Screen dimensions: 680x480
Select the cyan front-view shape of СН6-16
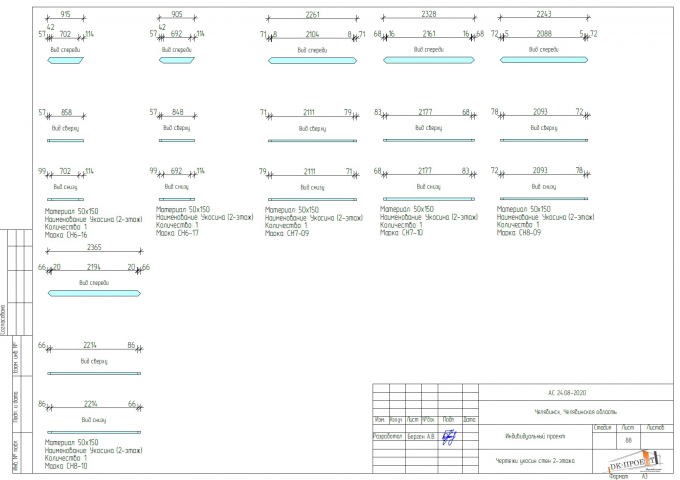click(65, 60)
